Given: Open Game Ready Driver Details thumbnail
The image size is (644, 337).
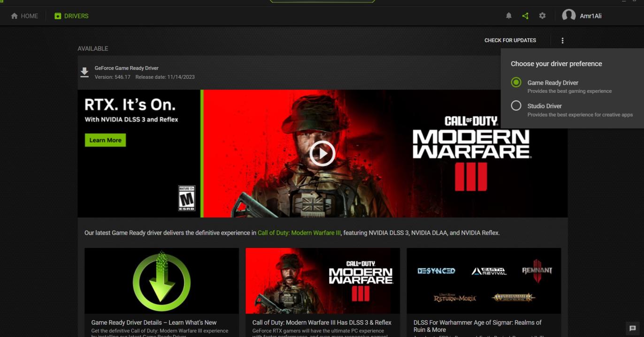Looking at the screenshot, I should point(161,281).
